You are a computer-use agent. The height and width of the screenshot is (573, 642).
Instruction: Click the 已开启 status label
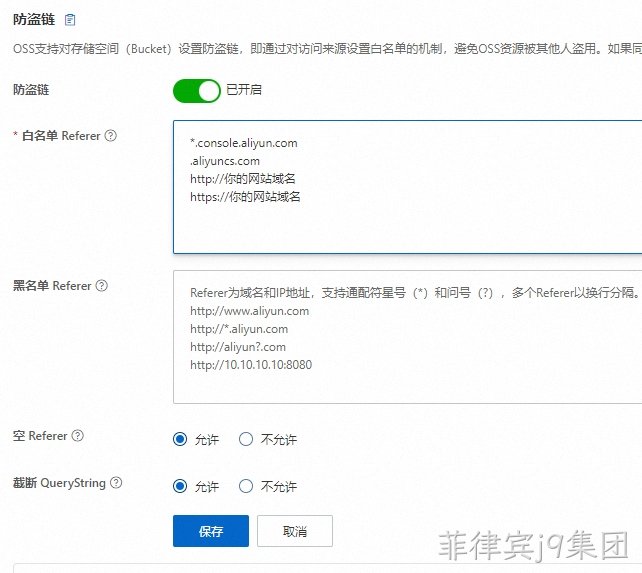coord(244,90)
